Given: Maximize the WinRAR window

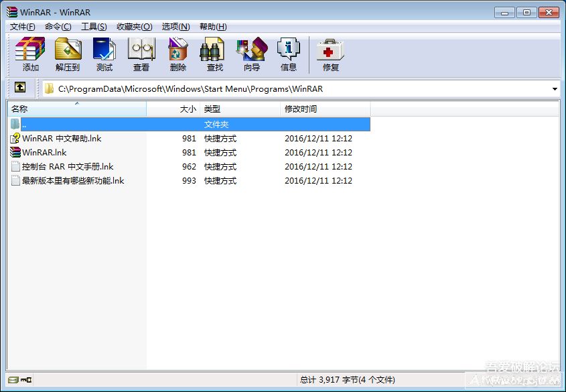Looking at the screenshot, I should pos(526,13).
